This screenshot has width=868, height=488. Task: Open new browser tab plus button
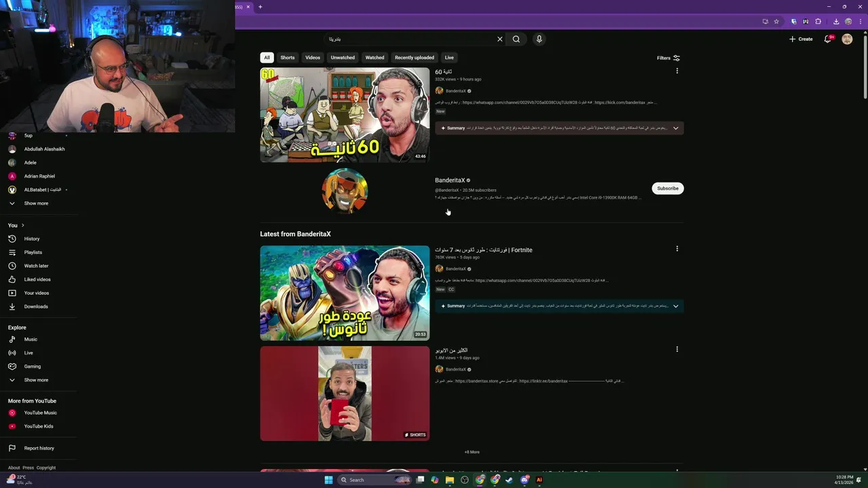(260, 7)
